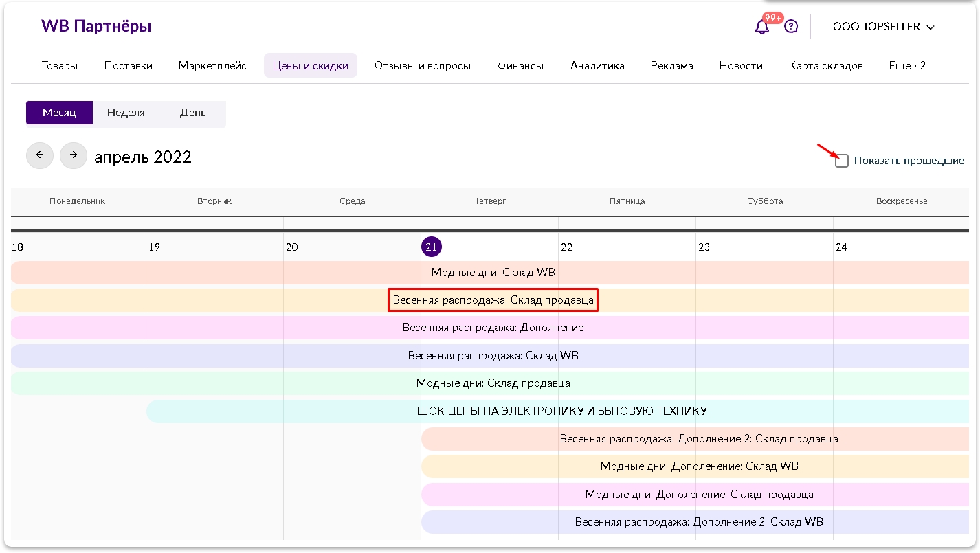The image size is (980, 553).
Task: Open the Товары menu item
Action: pyautogui.click(x=60, y=66)
